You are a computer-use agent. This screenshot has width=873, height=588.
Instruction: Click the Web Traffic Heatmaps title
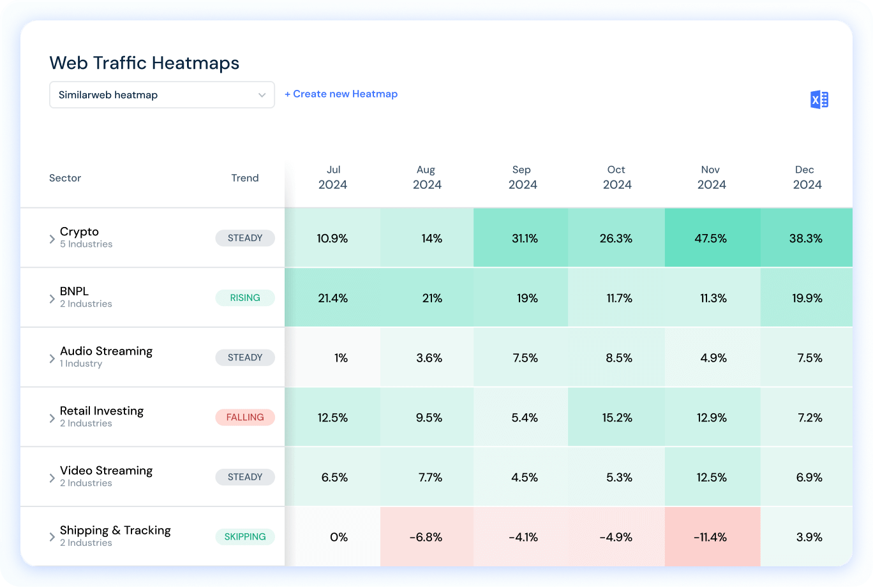coord(144,62)
